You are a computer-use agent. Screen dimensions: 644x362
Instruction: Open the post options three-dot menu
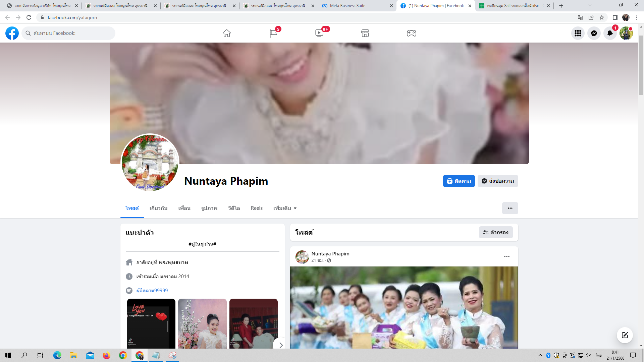[x=506, y=256]
